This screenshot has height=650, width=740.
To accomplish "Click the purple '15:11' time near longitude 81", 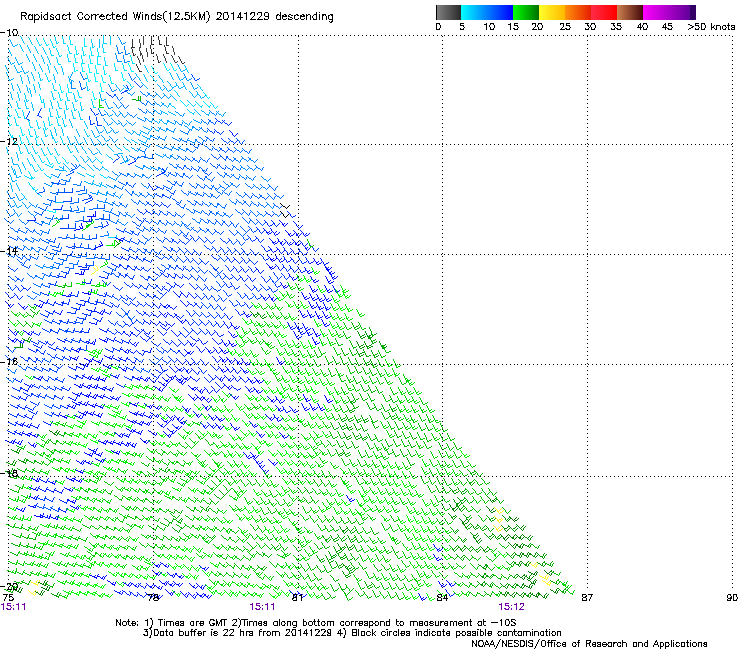I will 262,607.
